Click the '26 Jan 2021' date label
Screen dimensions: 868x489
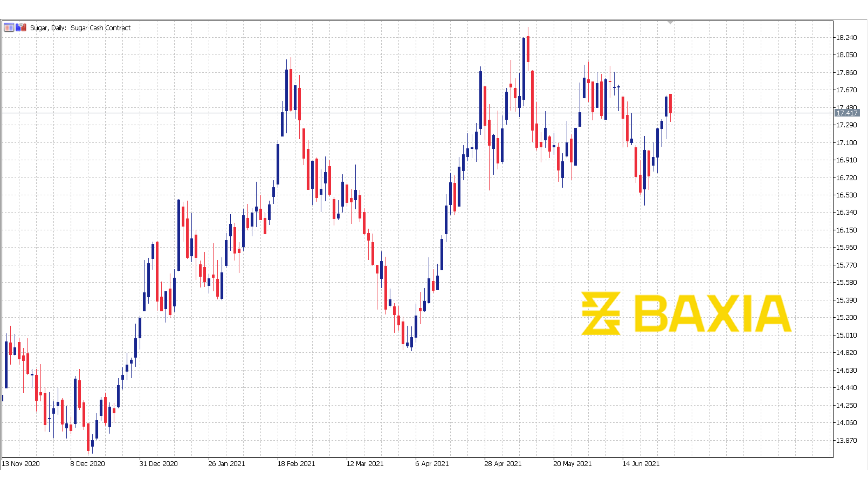(x=226, y=464)
